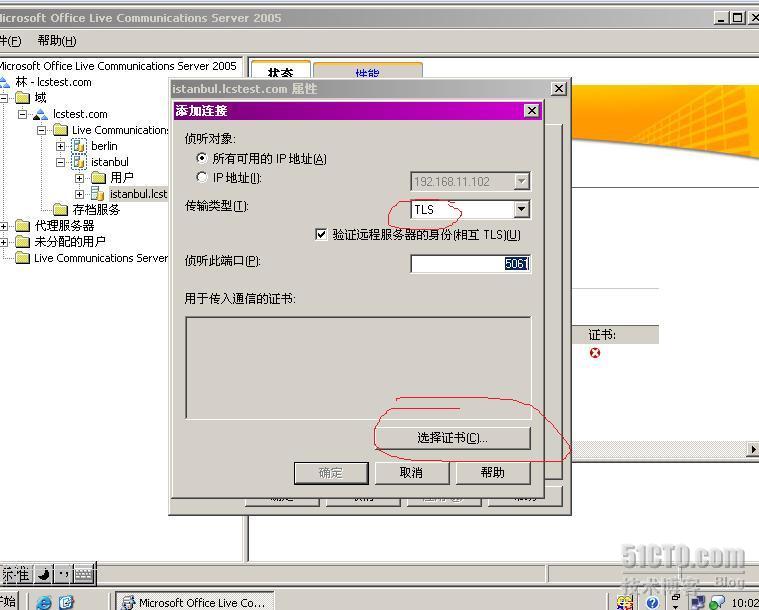Open the 192.168.11.102 IP address dropdown
Viewport: 759px width, 610px height.
click(x=521, y=182)
